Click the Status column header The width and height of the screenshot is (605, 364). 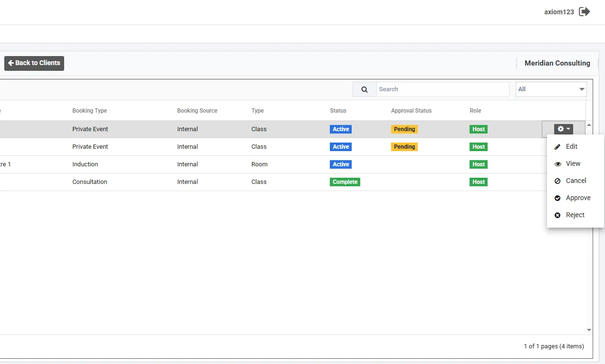click(x=338, y=111)
